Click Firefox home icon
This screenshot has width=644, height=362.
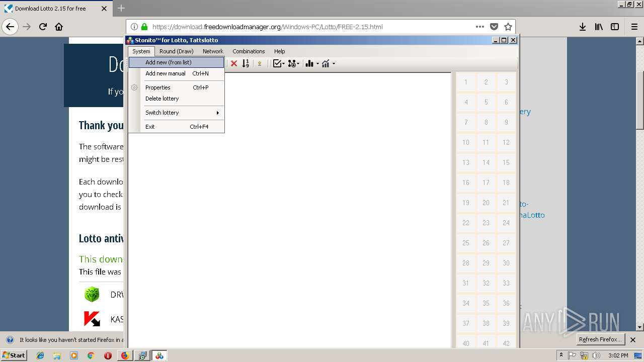click(x=59, y=27)
